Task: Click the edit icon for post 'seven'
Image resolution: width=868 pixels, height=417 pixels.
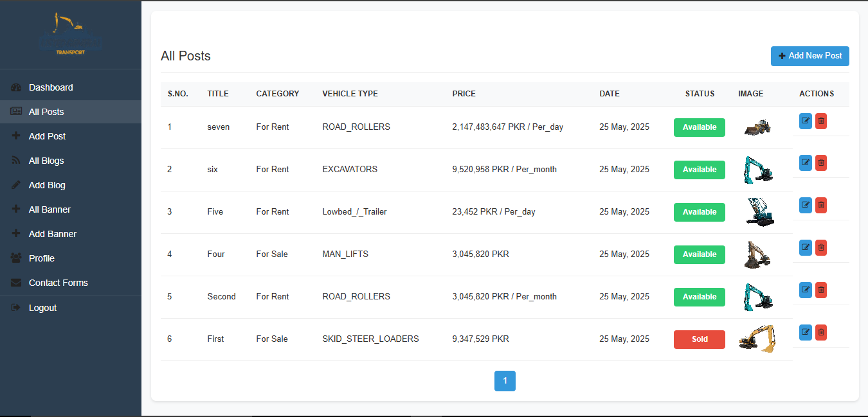Action: pyautogui.click(x=806, y=121)
